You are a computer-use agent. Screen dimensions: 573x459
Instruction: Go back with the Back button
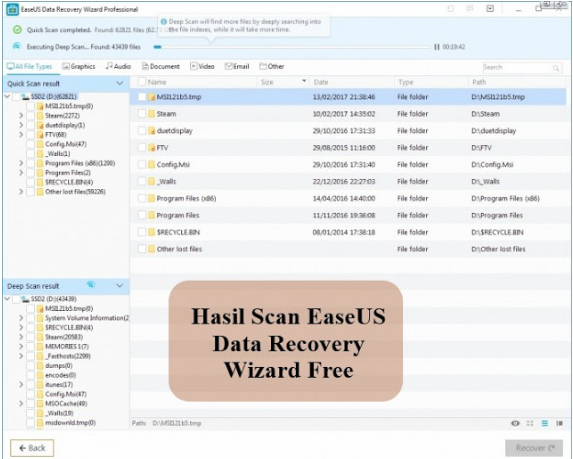32,448
